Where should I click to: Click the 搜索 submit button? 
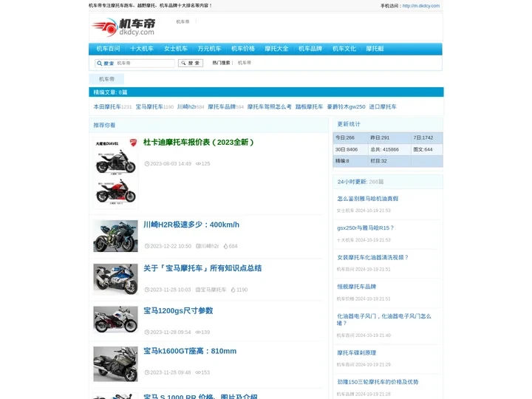[x=191, y=63]
